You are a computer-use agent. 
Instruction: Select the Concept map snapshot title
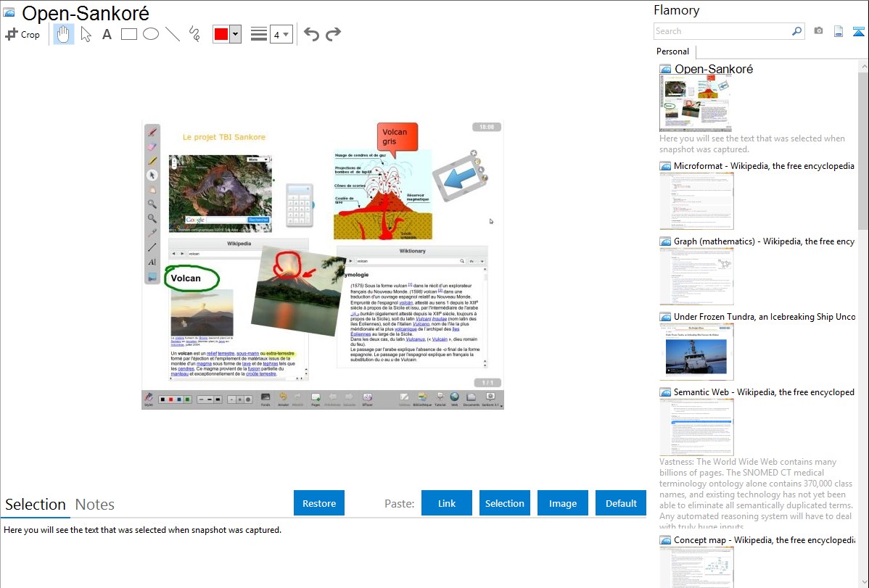[x=764, y=540]
